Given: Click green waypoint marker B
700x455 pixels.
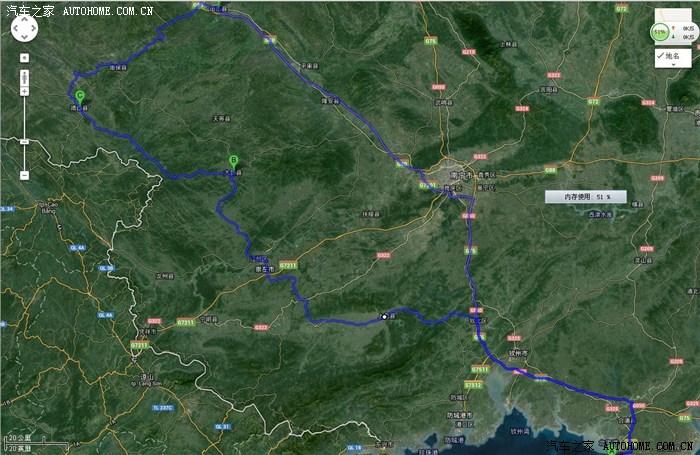Looking at the screenshot, I should [x=233, y=160].
